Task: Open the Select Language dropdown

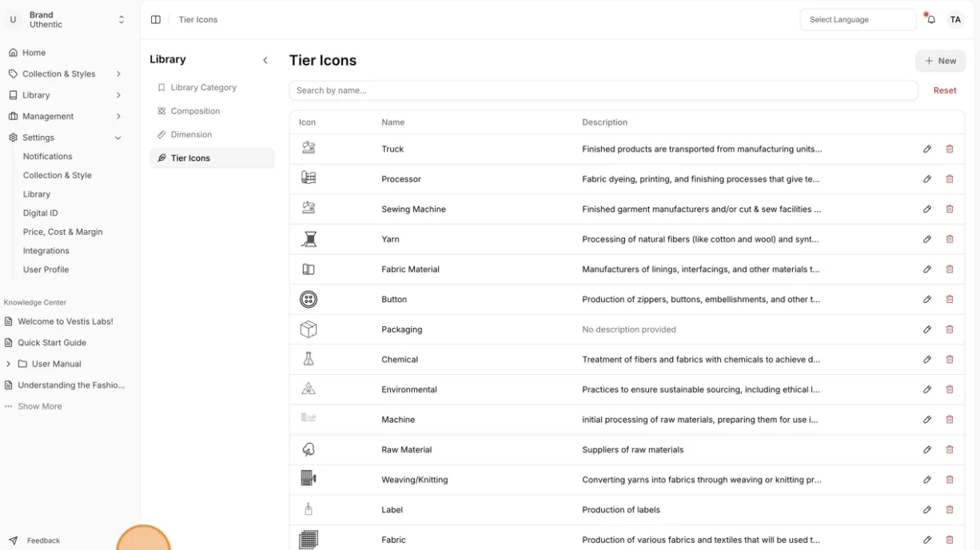Action: coord(858,19)
